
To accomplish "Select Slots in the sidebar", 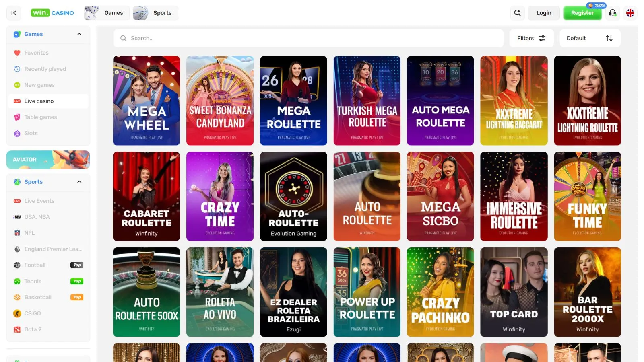I will click(x=31, y=133).
